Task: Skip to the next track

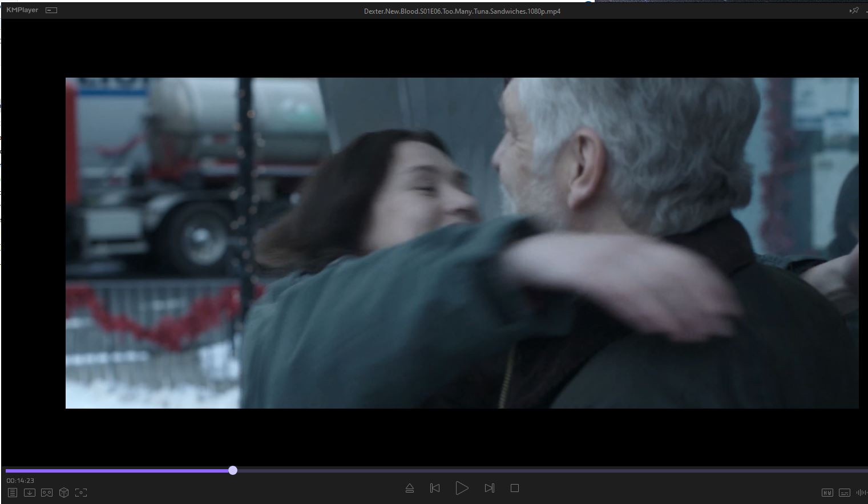Action: tap(489, 488)
